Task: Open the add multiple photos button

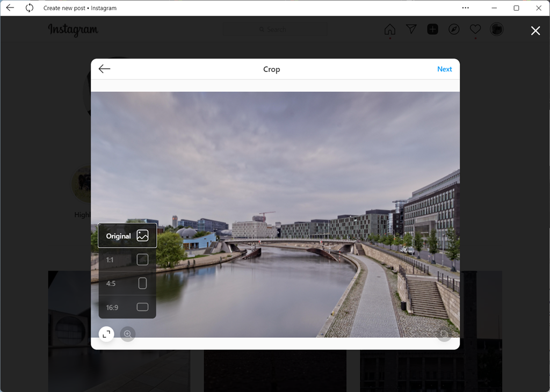Action: click(444, 334)
